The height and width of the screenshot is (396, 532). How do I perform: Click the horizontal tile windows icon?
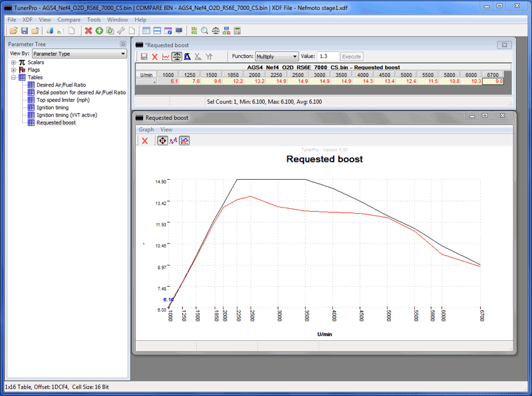[157, 31]
